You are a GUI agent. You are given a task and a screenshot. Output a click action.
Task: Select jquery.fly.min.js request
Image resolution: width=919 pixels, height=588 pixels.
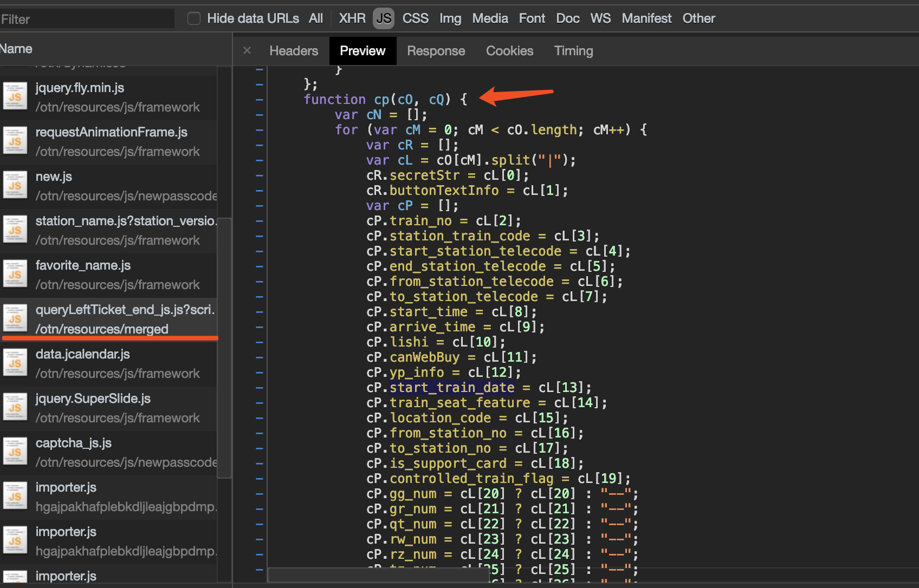108,97
